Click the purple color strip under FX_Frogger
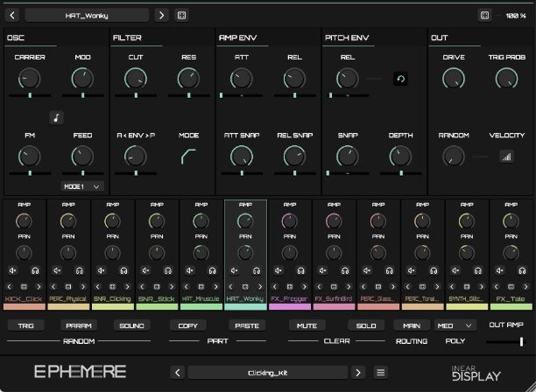The height and width of the screenshot is (392, 536). tap(290, 306)
